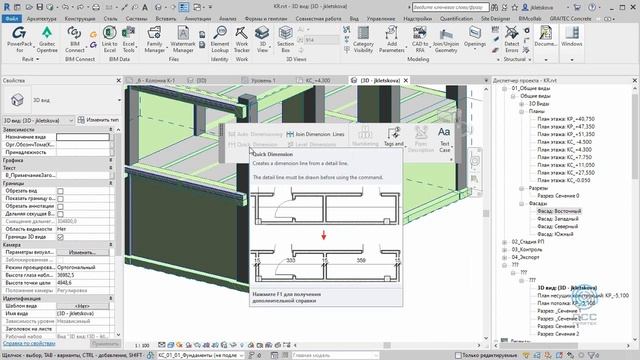Open the 3D вид type selector
Viewport: 640px width, 360px height.
[62, 100]
